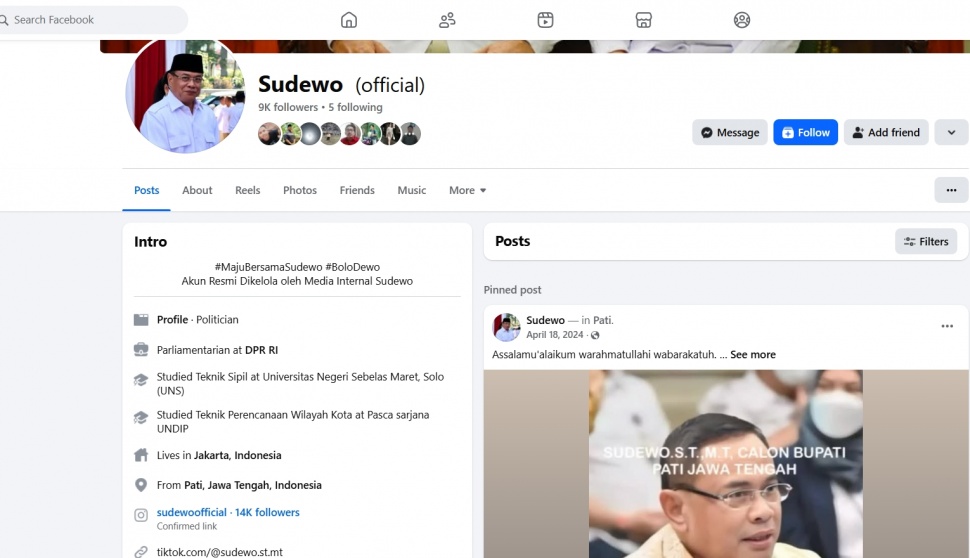This screenshot has height=558, width=970.
Task: Open the Reels video icon in top navigation
Action: (x=545, y=20)
